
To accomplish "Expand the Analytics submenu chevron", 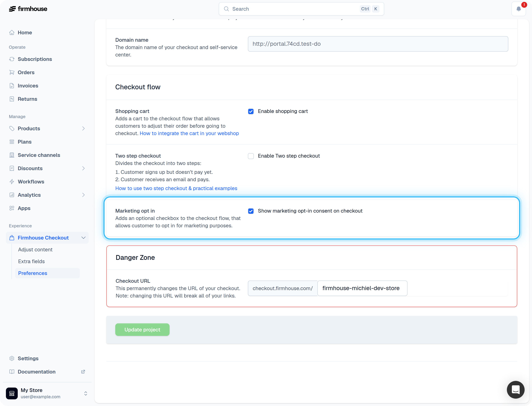I will 83,195.
